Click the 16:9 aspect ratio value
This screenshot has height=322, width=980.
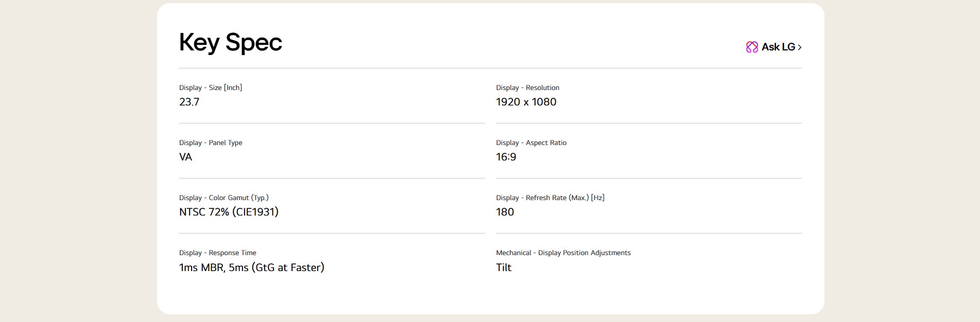pyautogui.click(x=506, y=157)
